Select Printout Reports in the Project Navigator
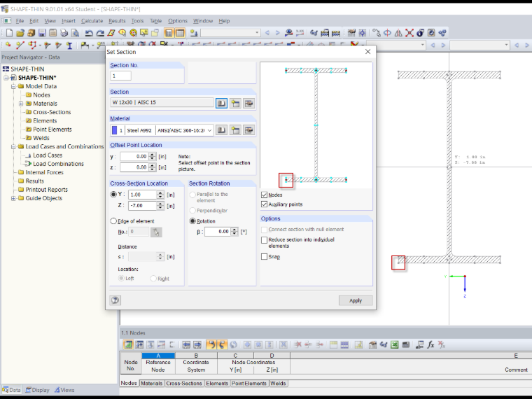This screenshot has height=399, width=532. tap(46, 189)
